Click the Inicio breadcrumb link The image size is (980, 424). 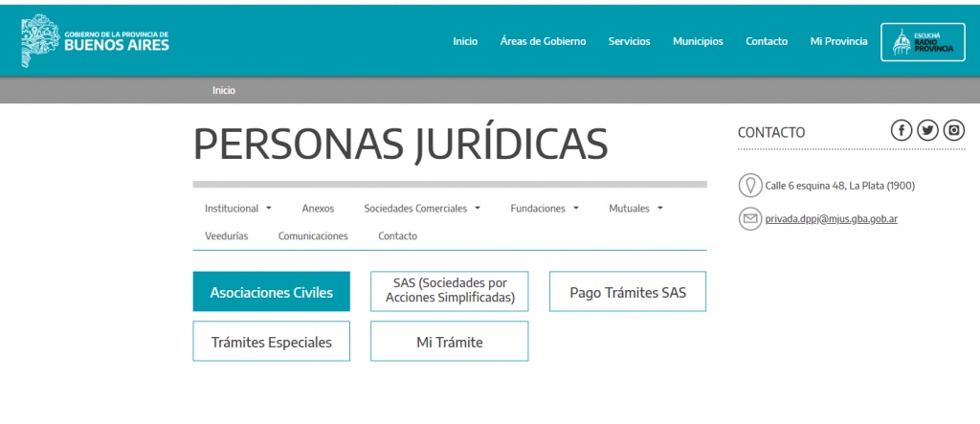pos(224,91)
